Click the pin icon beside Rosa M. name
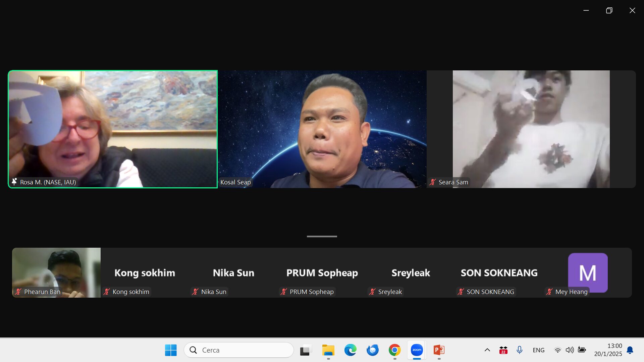The height and width of the screenshot is (362, 644). click(x=14, y=182)
